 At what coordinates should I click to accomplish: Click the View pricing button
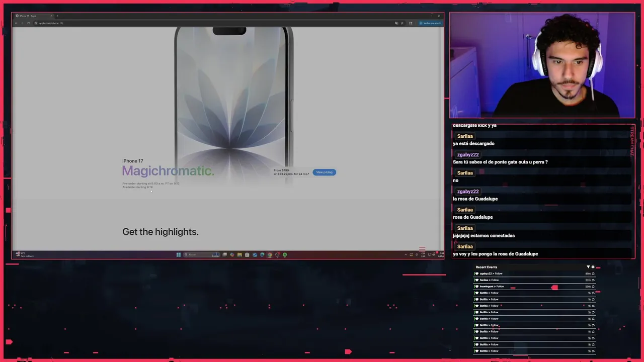324,172
